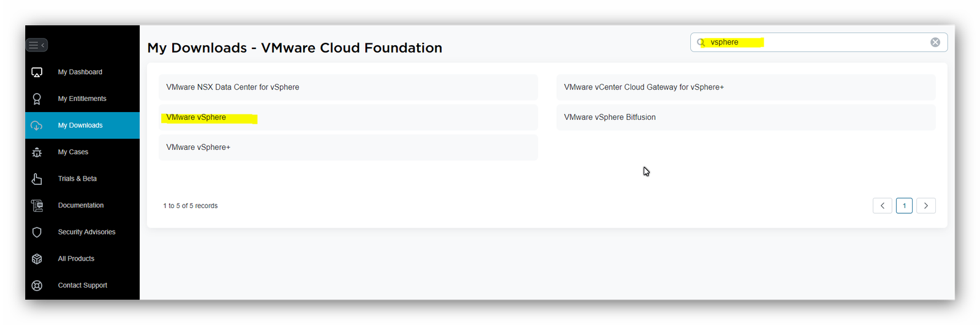Click the Contact Support lifebuoy icon

tap(37, 285)
